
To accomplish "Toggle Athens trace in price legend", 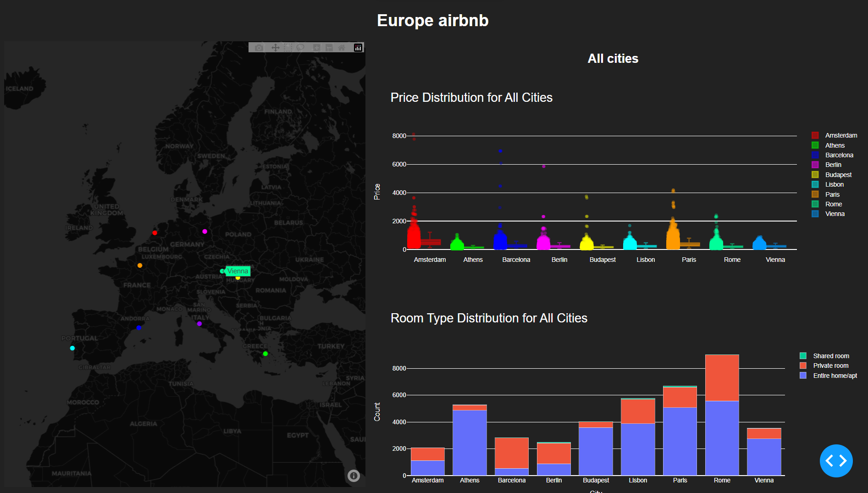I will point(829,145).
